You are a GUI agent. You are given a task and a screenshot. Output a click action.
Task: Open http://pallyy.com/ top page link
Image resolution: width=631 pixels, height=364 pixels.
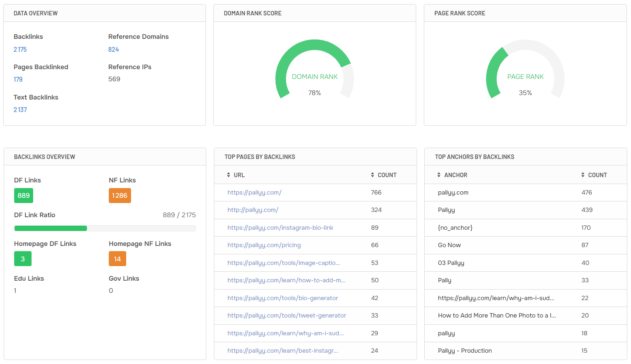pyautogui.click(x=253, y=210)
